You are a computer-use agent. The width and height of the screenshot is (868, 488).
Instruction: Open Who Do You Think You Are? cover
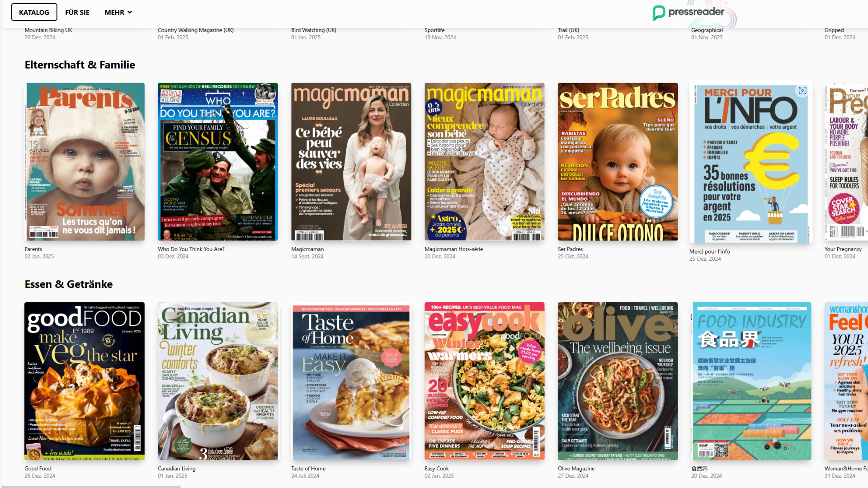pos(217,161)
